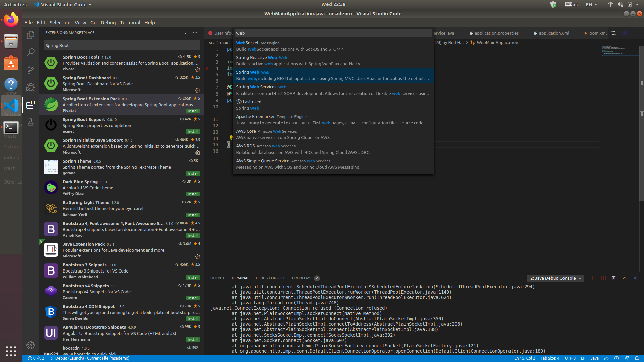
Task: Create a new terminal with plus icon
Action: [x=592, y=278]
